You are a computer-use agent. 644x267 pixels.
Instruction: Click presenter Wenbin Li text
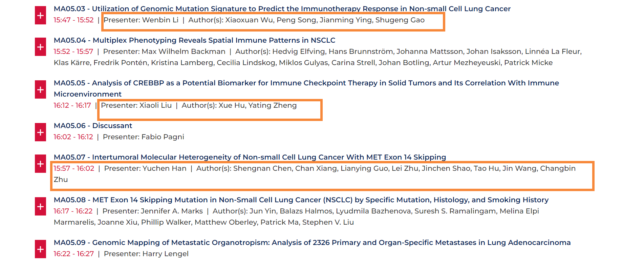[141, 20]
